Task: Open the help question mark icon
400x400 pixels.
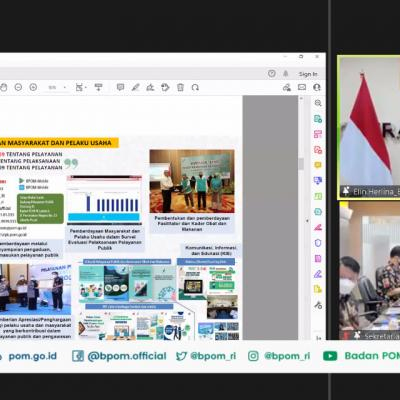Action: pos(272,73)
